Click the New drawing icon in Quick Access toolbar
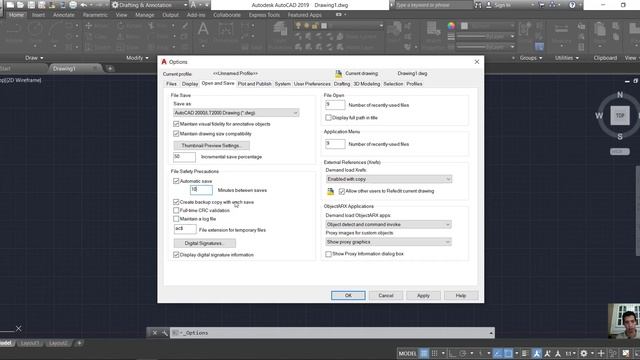Image resolution: width=640 pixels, height=360 pixels. [x=10, y=5]
